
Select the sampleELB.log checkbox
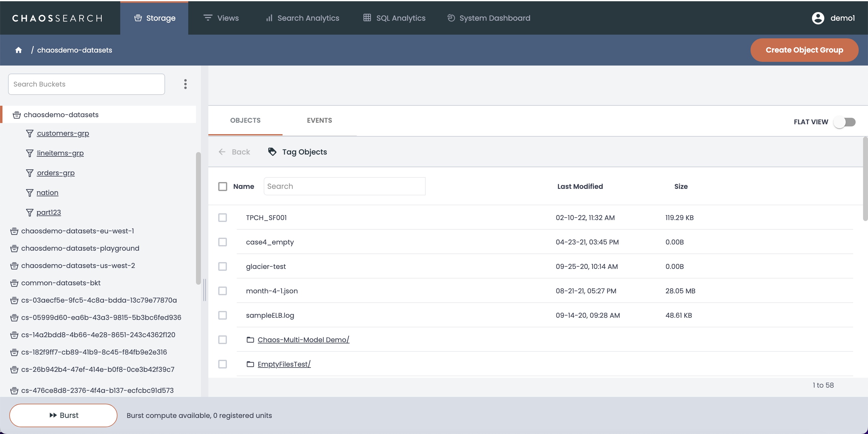(x=222, y=315)
